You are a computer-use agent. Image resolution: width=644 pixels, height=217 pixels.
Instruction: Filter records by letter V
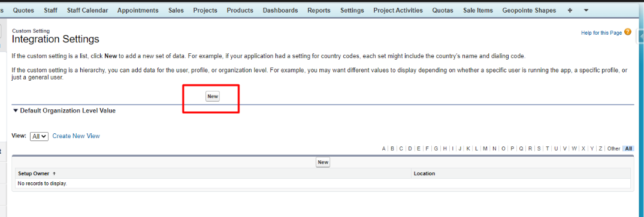tap(565, 148)
